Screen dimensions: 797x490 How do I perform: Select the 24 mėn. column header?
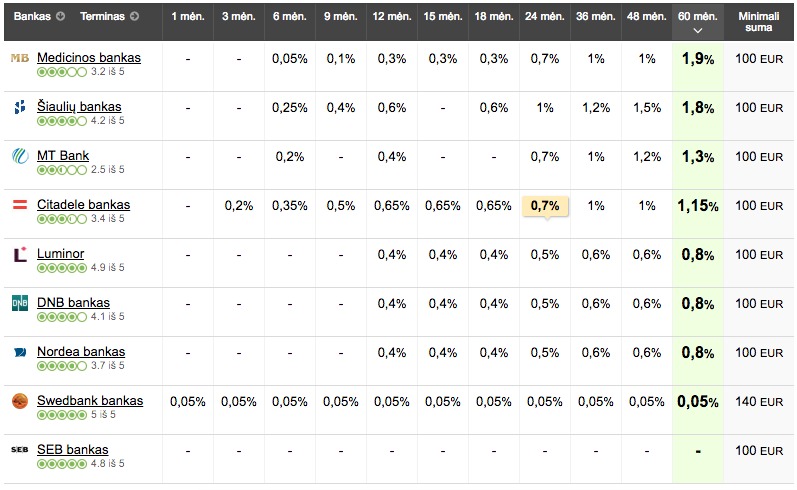pyautogui.click(x=545, y=17)
